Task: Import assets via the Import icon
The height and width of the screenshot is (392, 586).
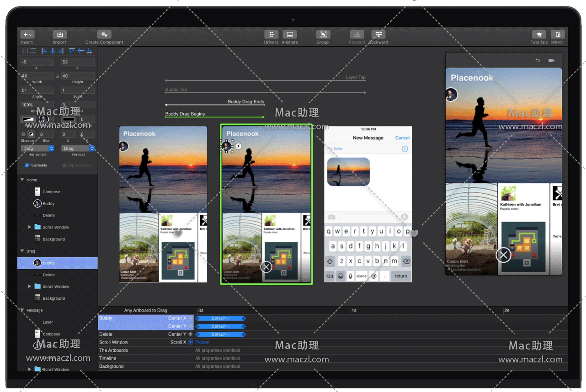Action: coord(59,35)
